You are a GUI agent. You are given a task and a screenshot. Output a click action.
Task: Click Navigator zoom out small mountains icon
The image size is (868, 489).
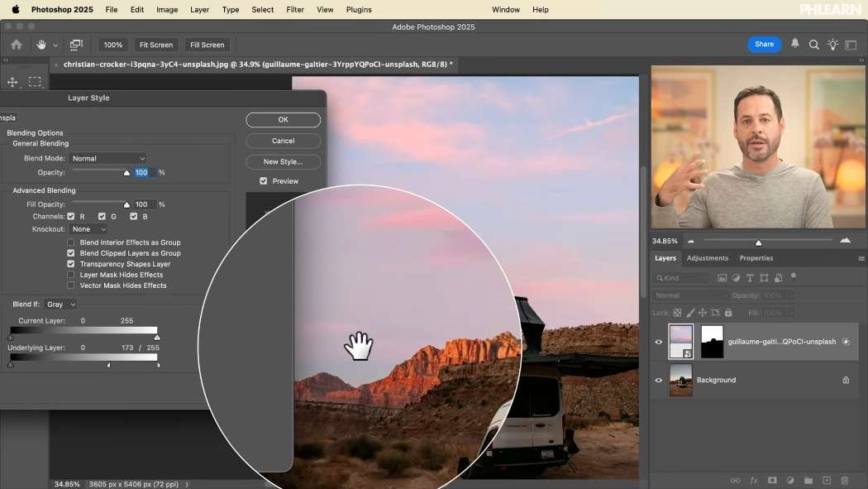pos(691,241)
